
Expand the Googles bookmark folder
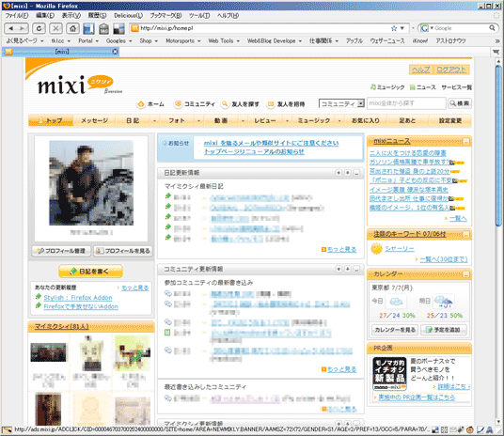(x=118, y=41)
